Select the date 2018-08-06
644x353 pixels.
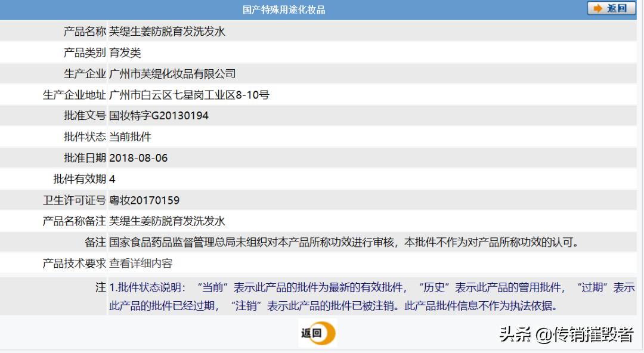coord(138,158)
